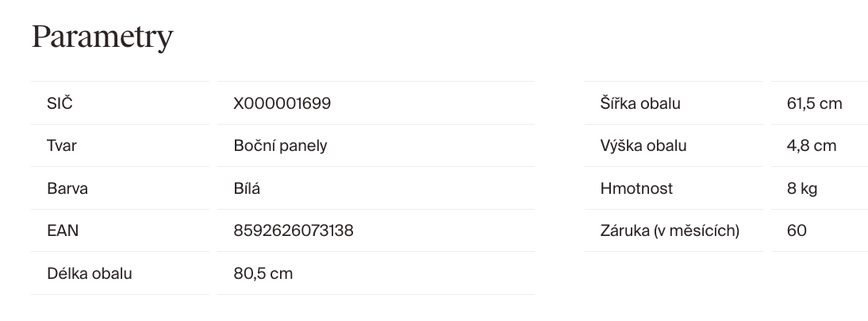Select the 4,8 cm height value
This screenshot has width=868, height=321.
[812, 146]
